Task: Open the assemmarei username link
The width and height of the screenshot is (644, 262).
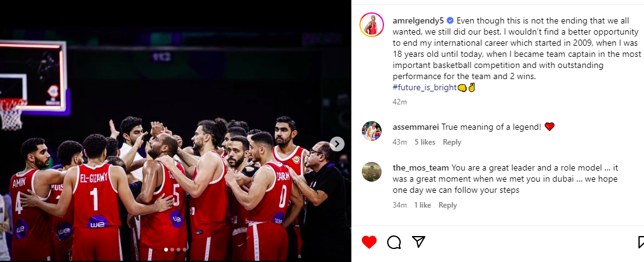Action: pos(416,127)
